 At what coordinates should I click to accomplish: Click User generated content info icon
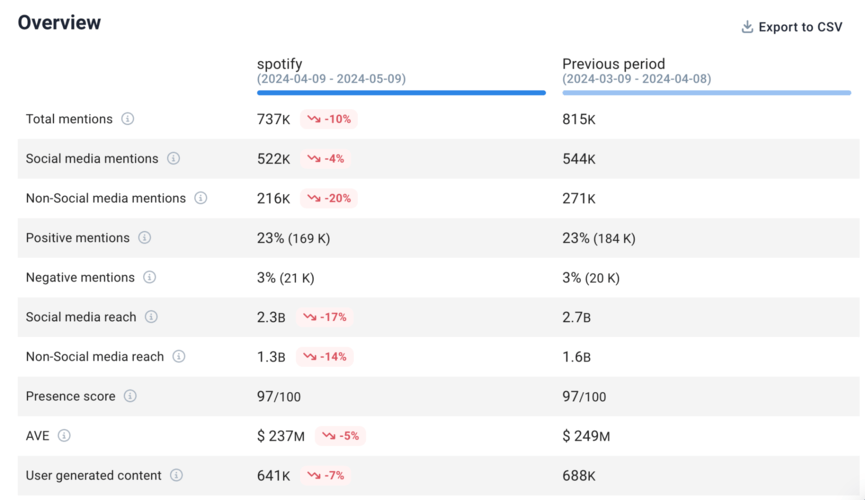pyautogui.click(x=177, y=476)
